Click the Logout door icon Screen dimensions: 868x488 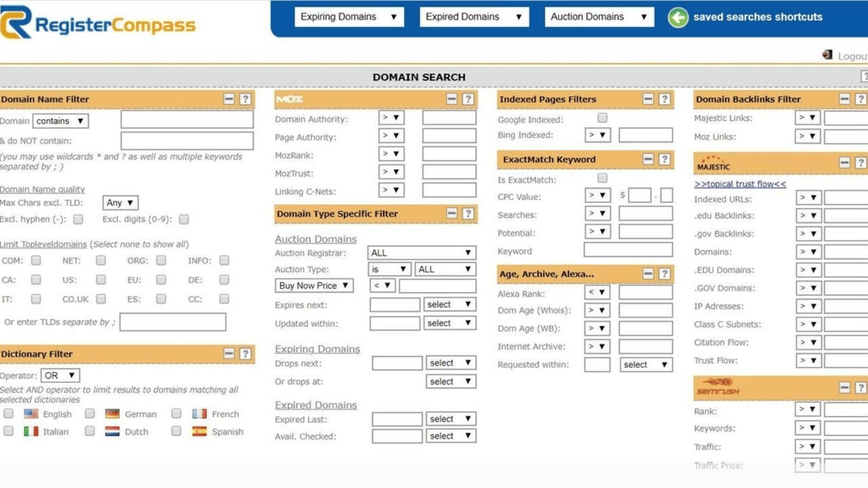827,55
